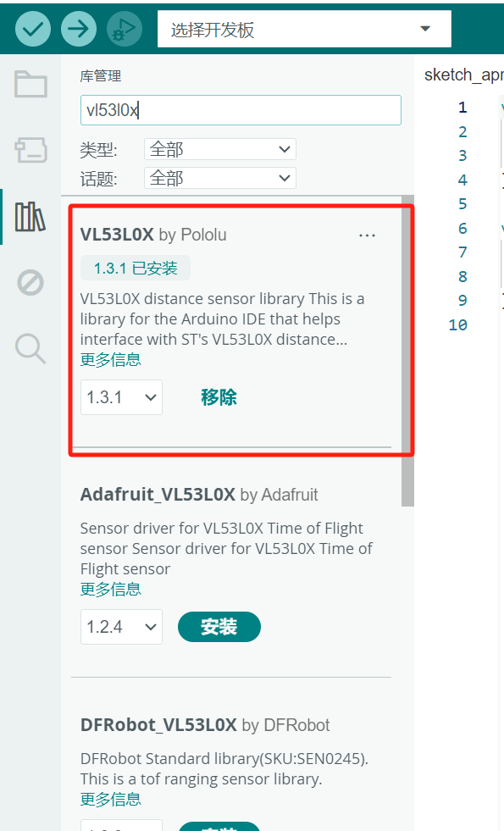The height and width of the screenshot is (831, 504).
Task: Click the vl53l0x library search field
Action: point(240,109)
